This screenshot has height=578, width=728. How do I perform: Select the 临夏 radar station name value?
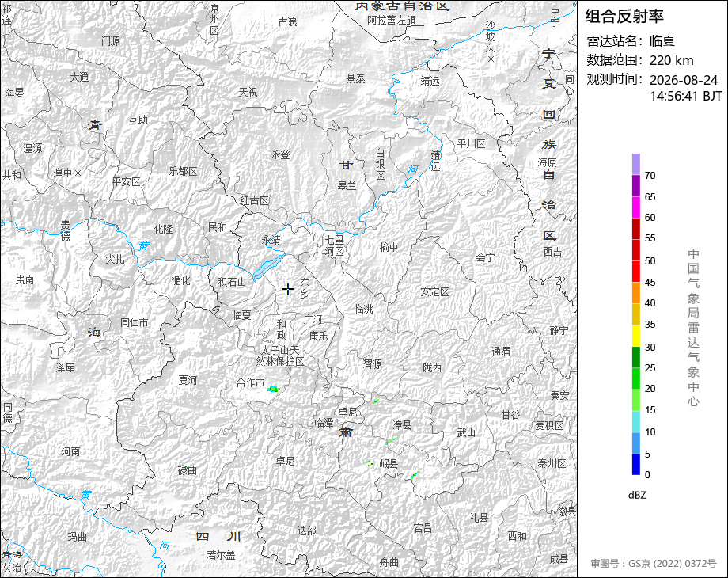pos(662,41)
